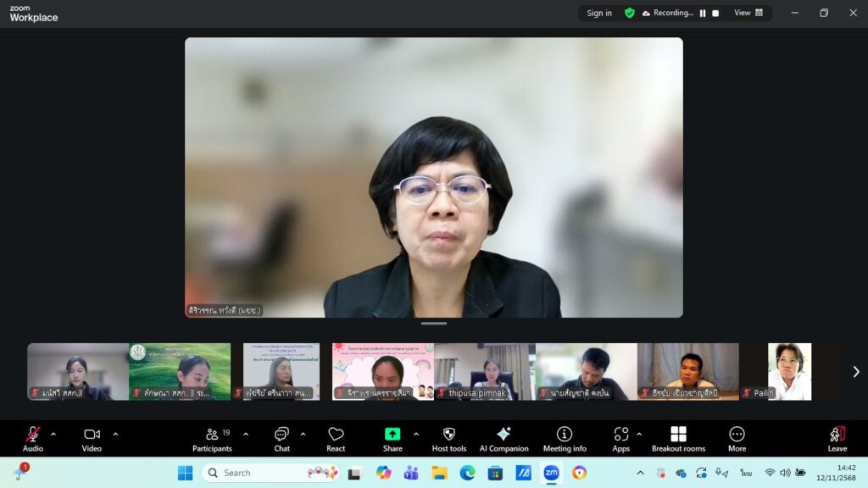Screen dimensions: 868x488
Task: Toggle the Video camera on or off
Action: [x=92, y=438]
